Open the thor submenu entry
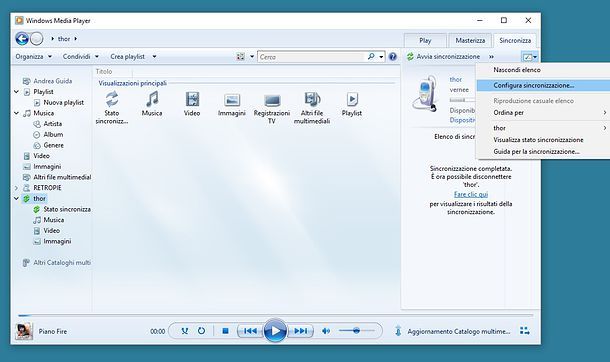 [543, 128]
